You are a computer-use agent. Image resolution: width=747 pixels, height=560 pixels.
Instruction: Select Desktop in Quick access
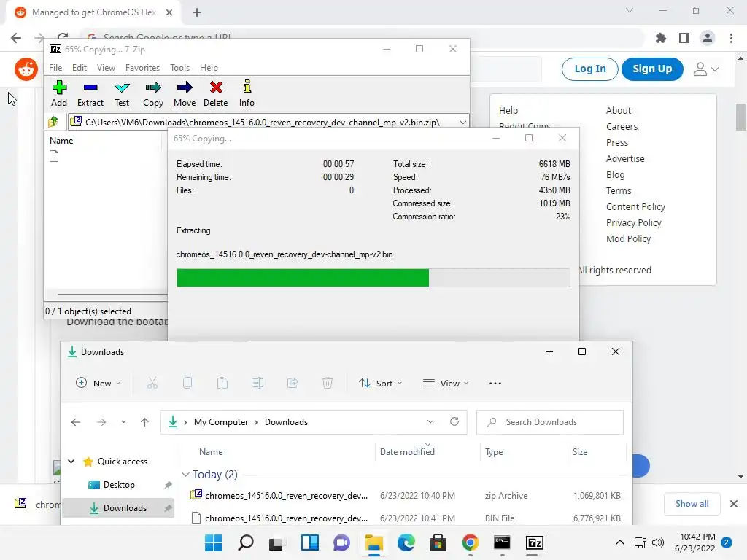[119, 485]
